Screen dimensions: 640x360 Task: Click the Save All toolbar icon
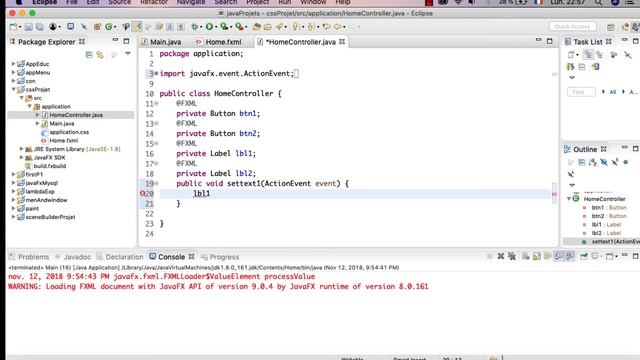(40, 27)
